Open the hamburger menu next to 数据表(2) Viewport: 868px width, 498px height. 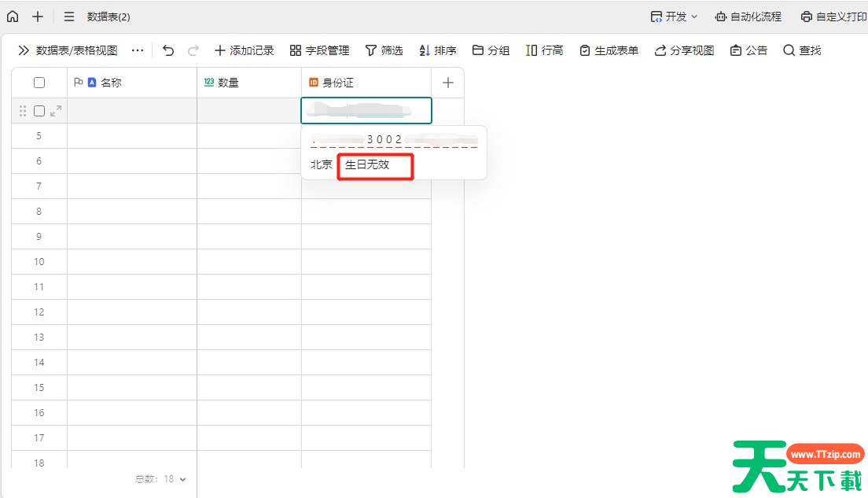[69, 17]
